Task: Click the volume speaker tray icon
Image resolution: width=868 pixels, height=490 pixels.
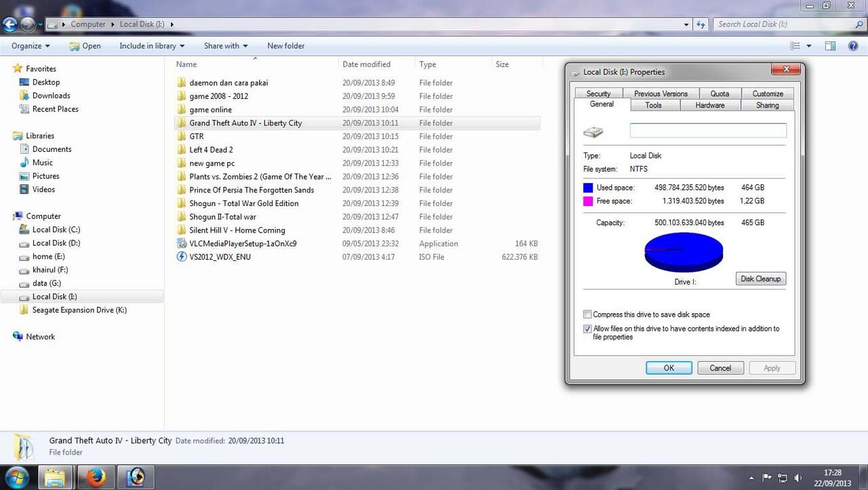Action: tap(798, 478)
